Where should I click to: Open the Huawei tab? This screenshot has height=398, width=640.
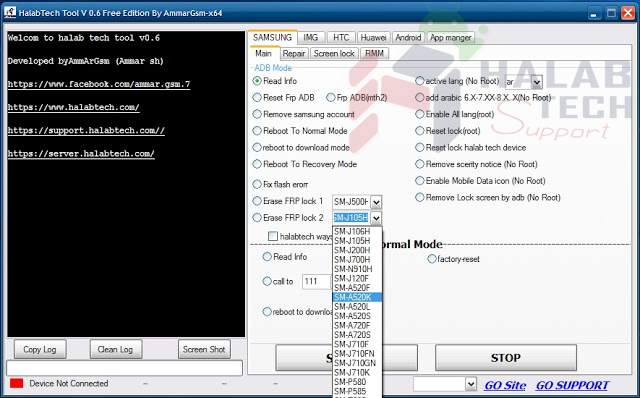(373, 38)
